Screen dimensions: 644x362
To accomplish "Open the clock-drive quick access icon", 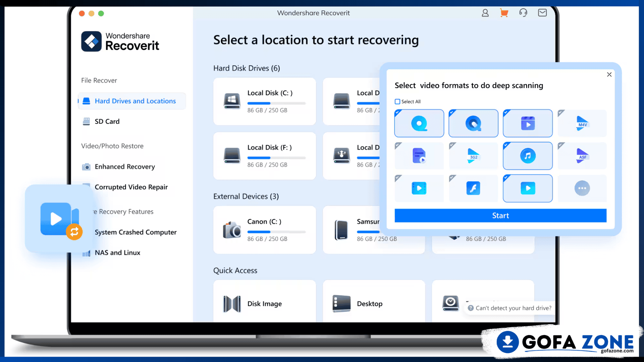I will [450, 303].
